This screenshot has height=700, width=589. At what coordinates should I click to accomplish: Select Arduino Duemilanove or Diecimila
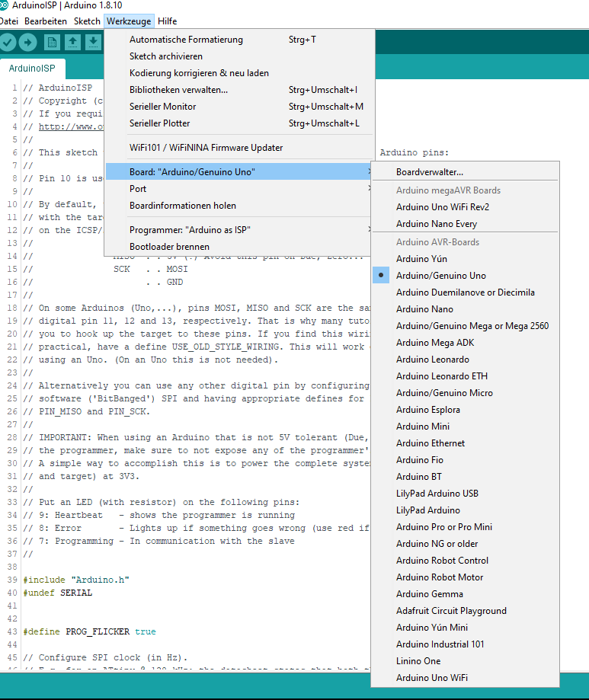pos(466,292)
